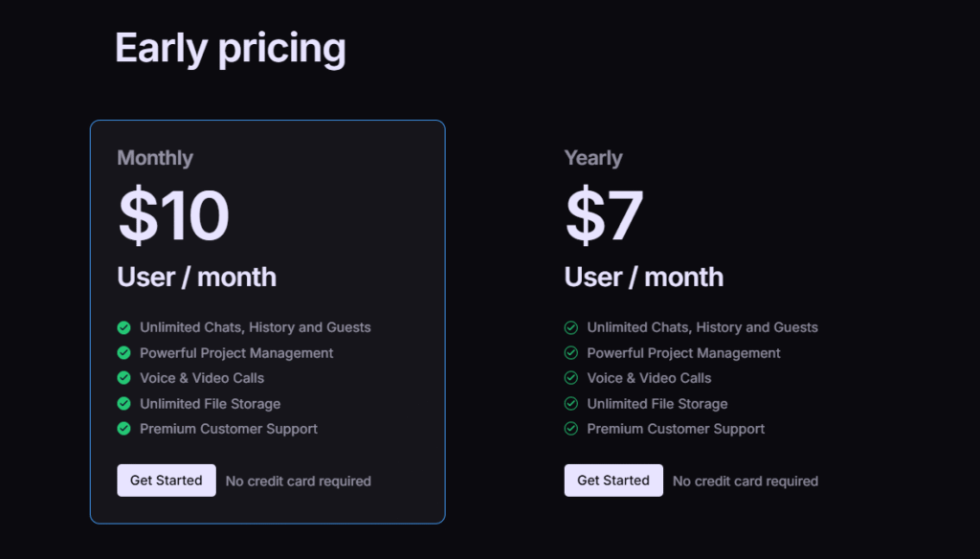
Task: Click the $7 yearly price
Action: (604, 216)
